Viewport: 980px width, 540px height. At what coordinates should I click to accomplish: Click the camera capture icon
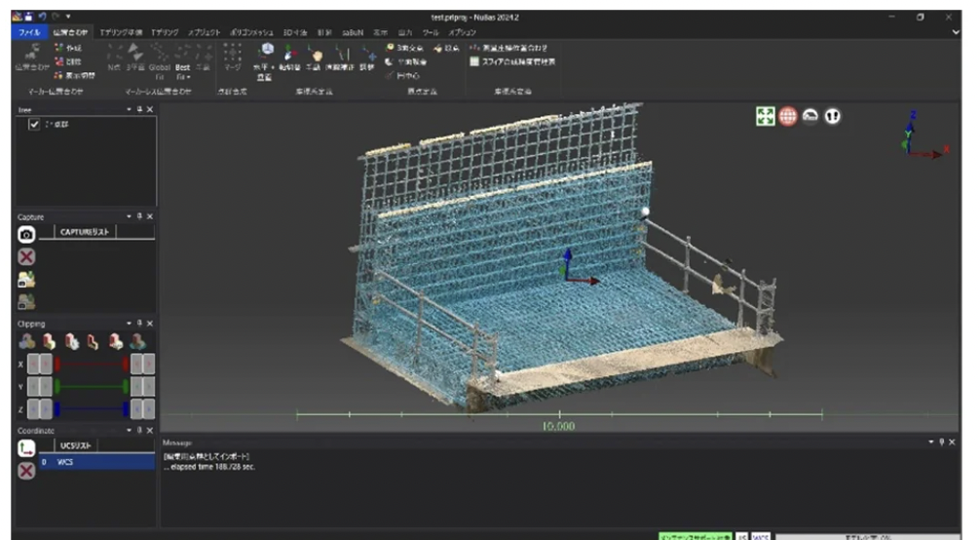click(x=27, y=235)
